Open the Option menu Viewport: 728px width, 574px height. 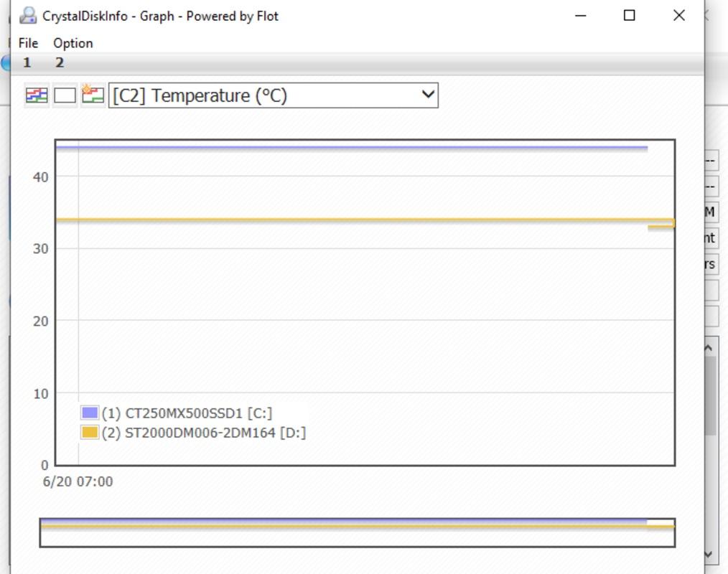(x=73, y=43)
